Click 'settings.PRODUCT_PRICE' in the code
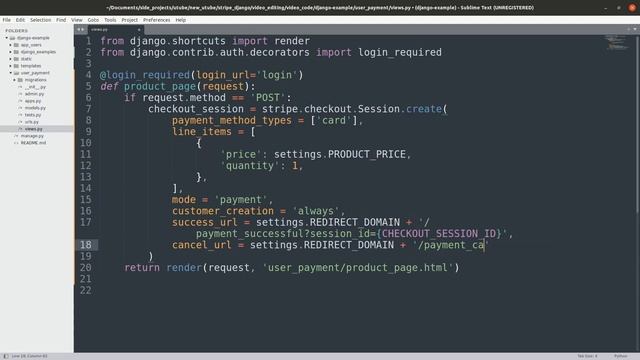 tap(340, 154)
